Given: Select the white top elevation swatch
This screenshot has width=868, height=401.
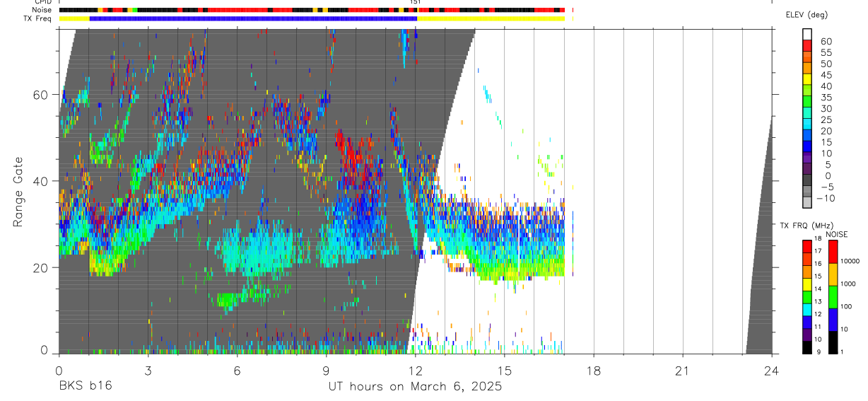Looking at the screenshot, I should [807, 33].
